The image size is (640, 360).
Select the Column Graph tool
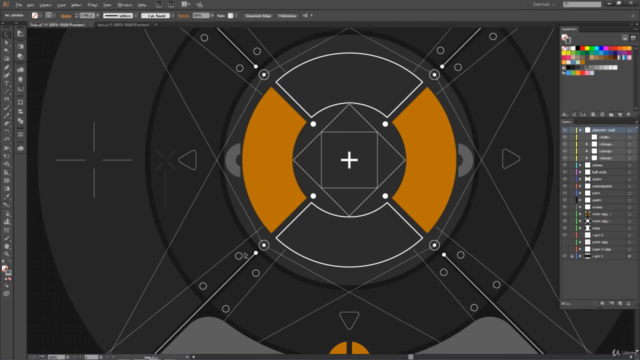click(x=7, y=222)
